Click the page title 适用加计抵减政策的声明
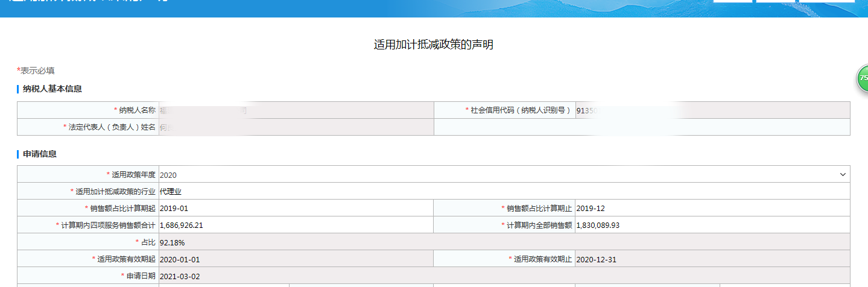Image resolution: width=868 pixels, height=287 pixels. pos(434,45)
